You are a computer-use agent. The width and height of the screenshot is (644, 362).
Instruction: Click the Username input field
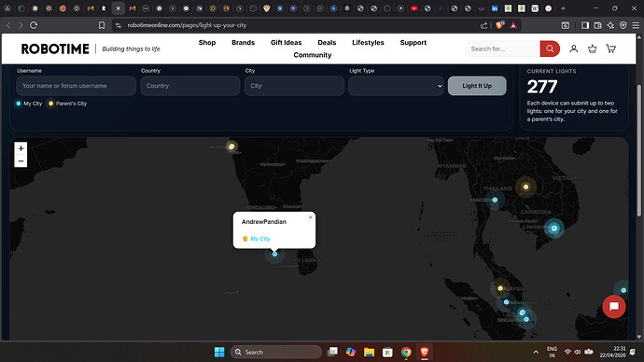tap(76, 86)
